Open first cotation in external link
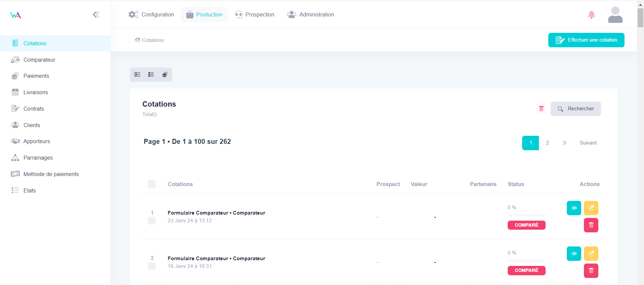 point(591,208)
